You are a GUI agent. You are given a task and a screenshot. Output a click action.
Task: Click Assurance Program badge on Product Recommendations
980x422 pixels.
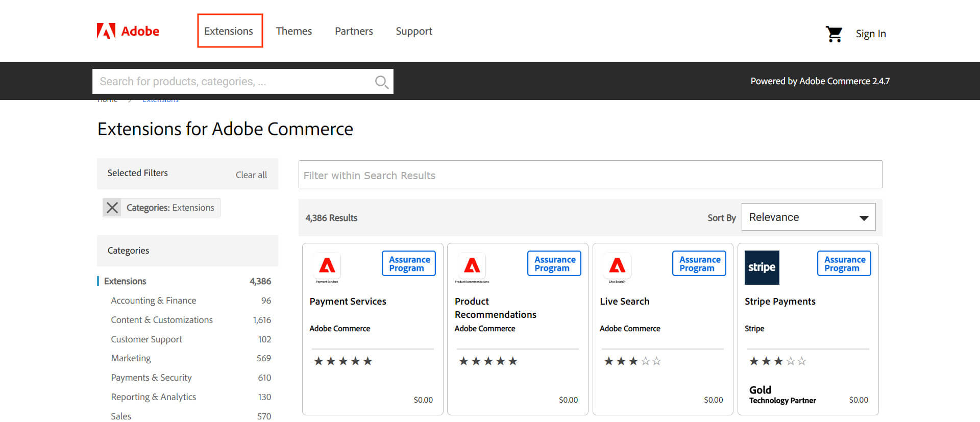554,263
